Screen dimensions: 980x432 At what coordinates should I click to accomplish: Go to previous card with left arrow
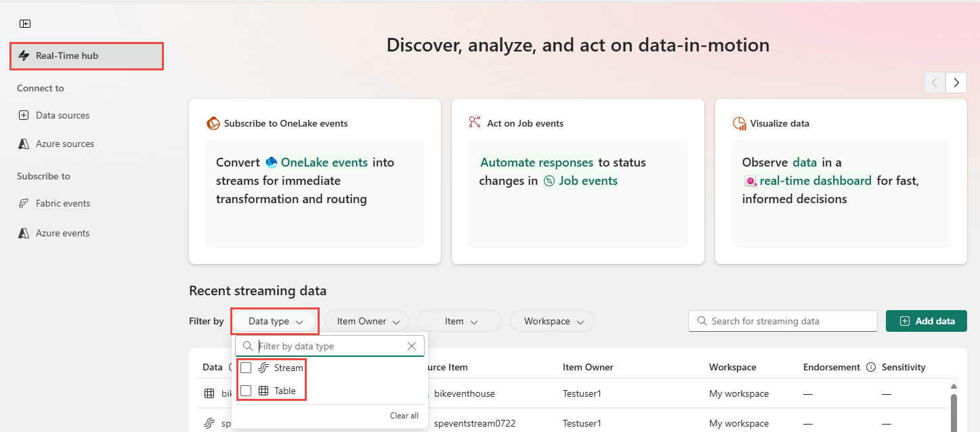point(935,83)
